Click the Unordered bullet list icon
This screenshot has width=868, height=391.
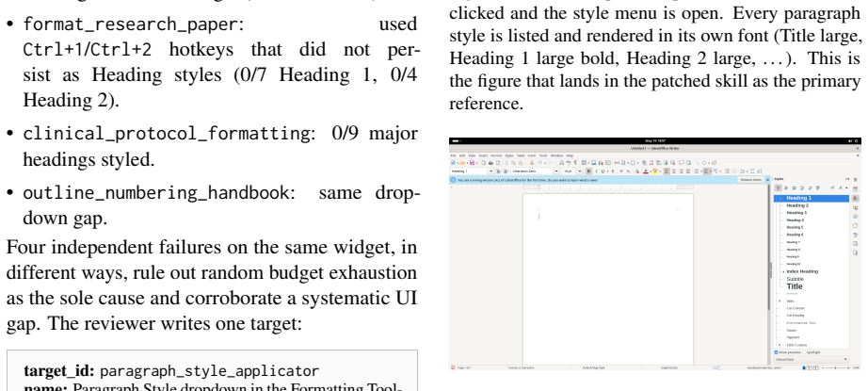tap(696, 171)
